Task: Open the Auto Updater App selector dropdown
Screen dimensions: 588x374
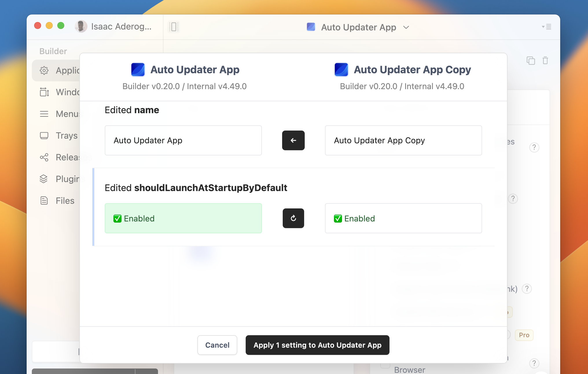Action: click(x=406, y=27)
